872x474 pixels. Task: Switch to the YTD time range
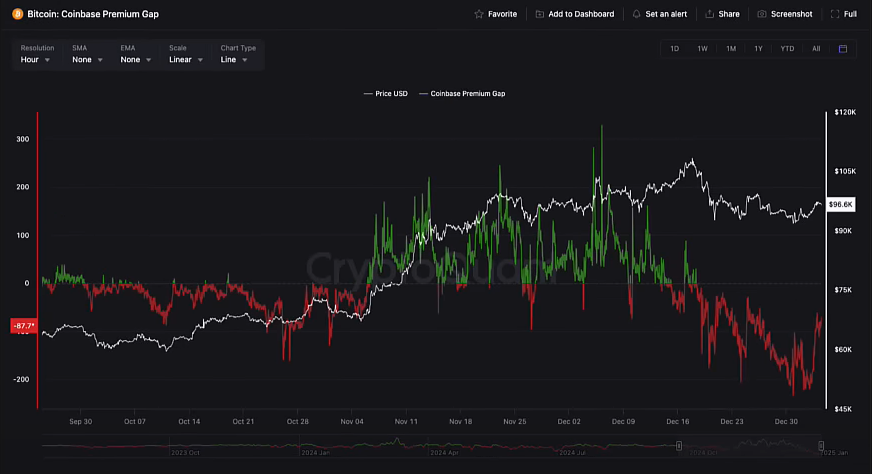click(787, 49)
